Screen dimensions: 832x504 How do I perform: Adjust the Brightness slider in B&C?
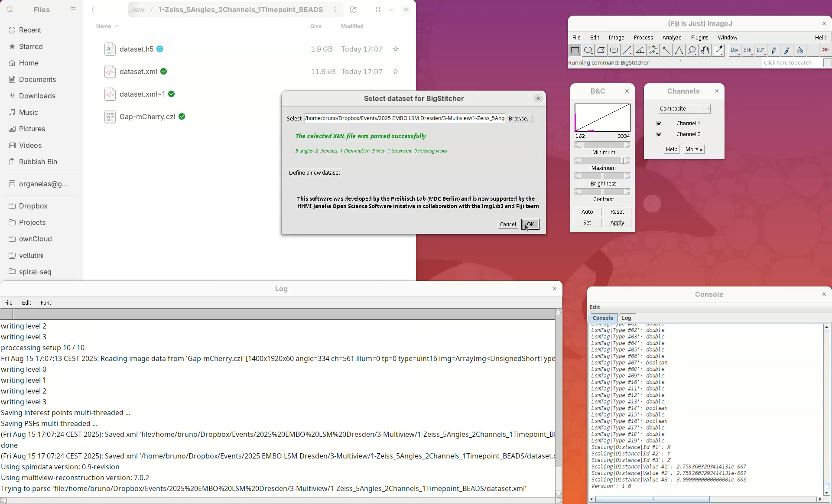click(602, 176)
